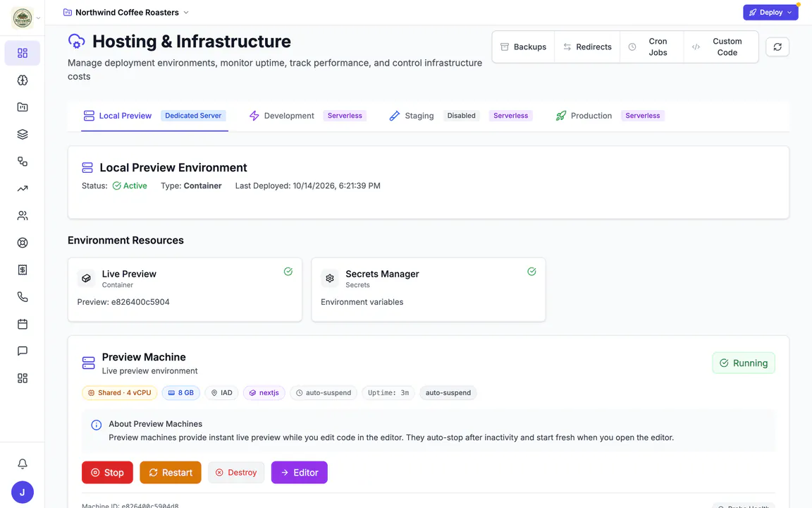Image resolution: width=812 pixels, height=508 pixels.
Task: Click the Disabled badge on Staging
Action: click(x=462, y=116)
